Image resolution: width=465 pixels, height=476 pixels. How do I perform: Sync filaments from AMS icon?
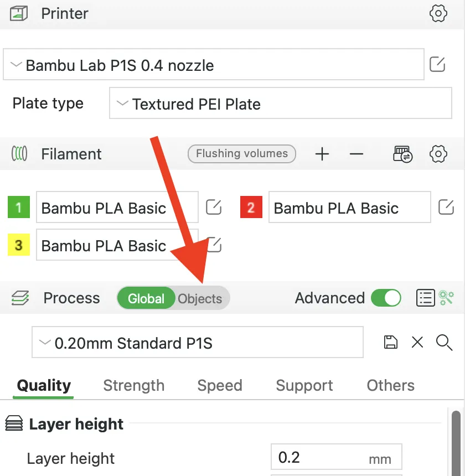[x=402, y=154]
